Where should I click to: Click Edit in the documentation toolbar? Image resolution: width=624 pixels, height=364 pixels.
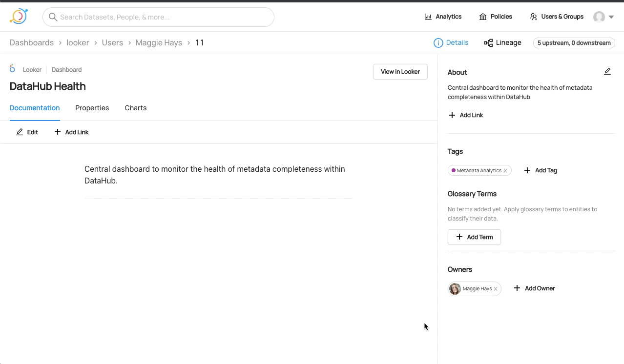(x=27, y=132)
